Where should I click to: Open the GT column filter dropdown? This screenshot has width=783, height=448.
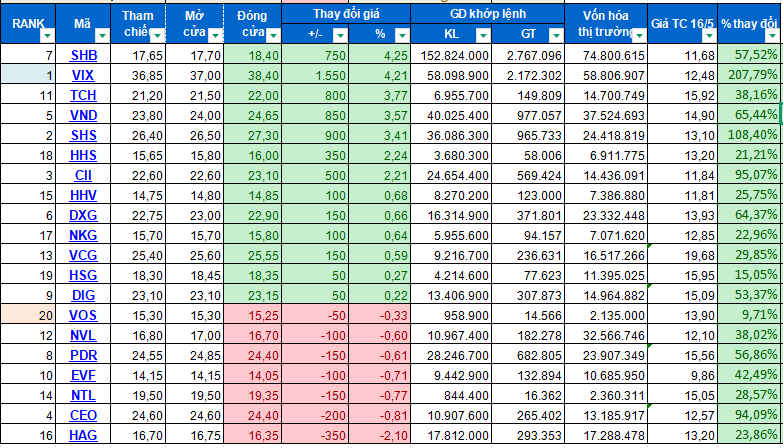(556, 35)
